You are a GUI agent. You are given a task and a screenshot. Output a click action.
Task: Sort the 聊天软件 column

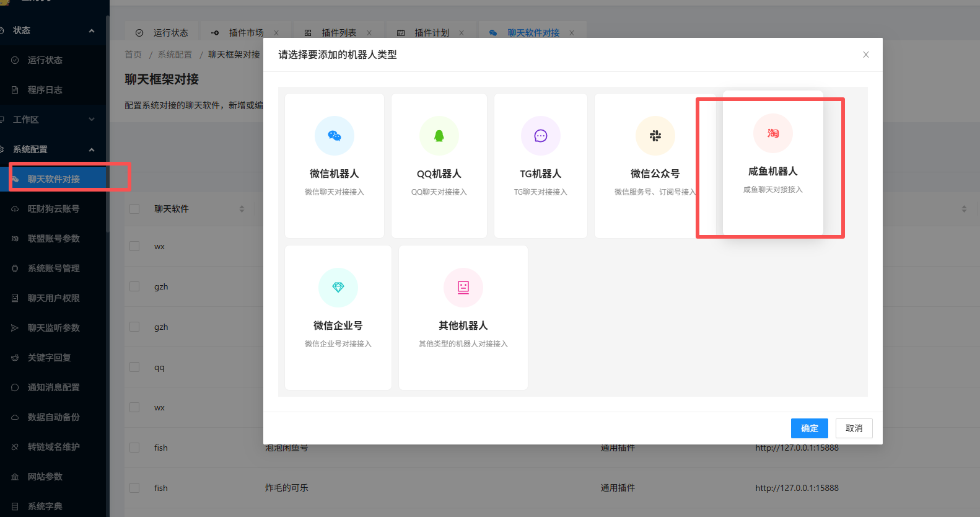point(242,209)
